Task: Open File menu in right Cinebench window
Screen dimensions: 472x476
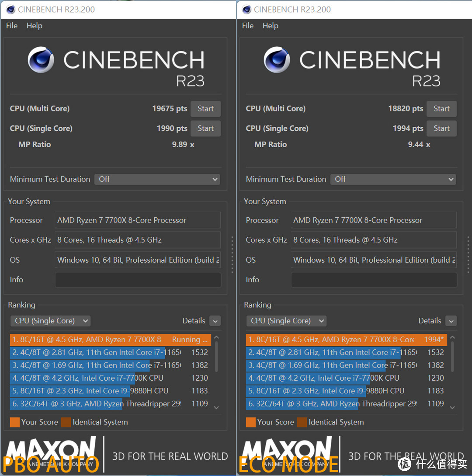Action: point(248,26)
